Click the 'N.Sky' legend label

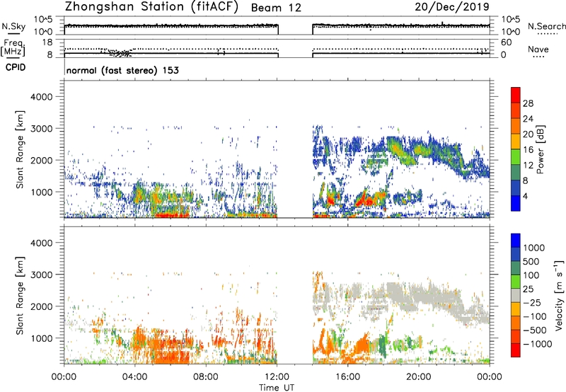click(x=13, y=26)
